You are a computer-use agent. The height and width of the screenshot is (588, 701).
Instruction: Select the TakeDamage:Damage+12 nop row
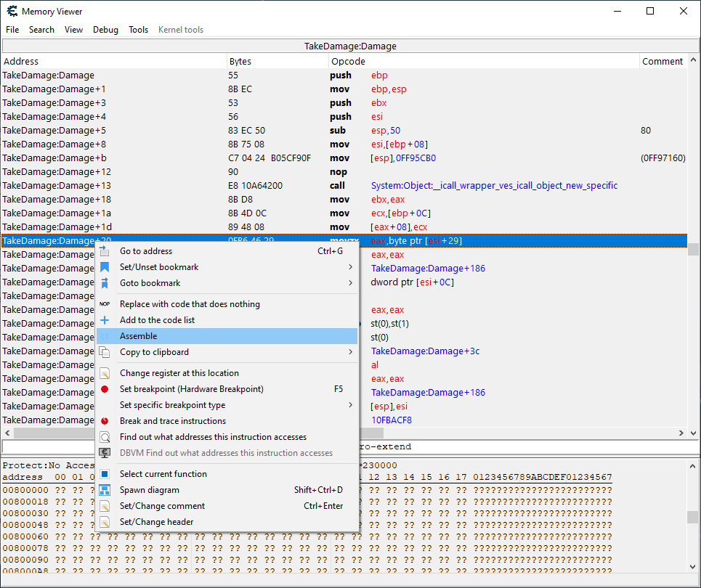tap(344, 172)
